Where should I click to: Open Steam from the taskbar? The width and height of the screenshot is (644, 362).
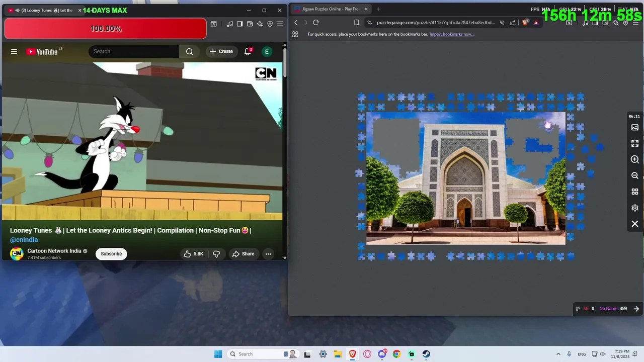coord(426,354)
